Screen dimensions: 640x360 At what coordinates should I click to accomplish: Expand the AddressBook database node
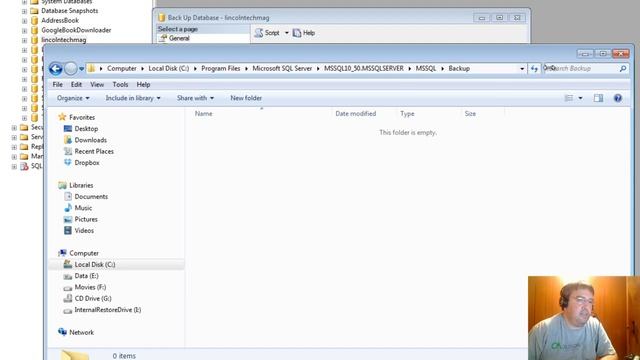click(24, 21)
